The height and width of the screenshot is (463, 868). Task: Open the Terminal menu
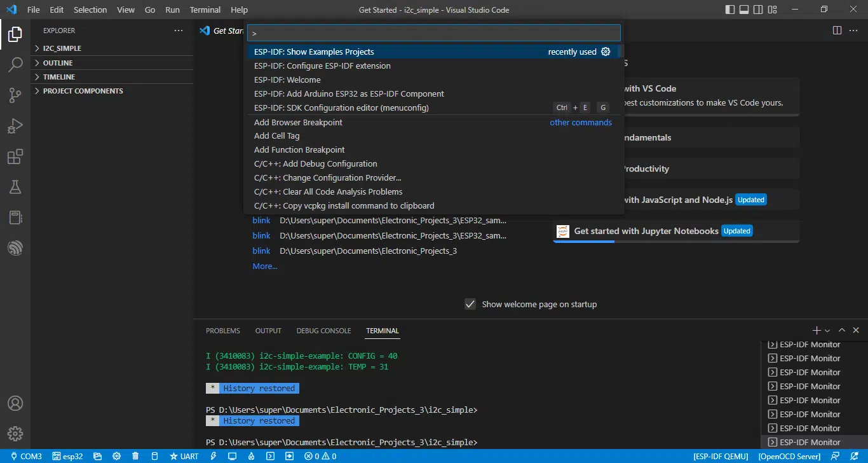[205, 10]
